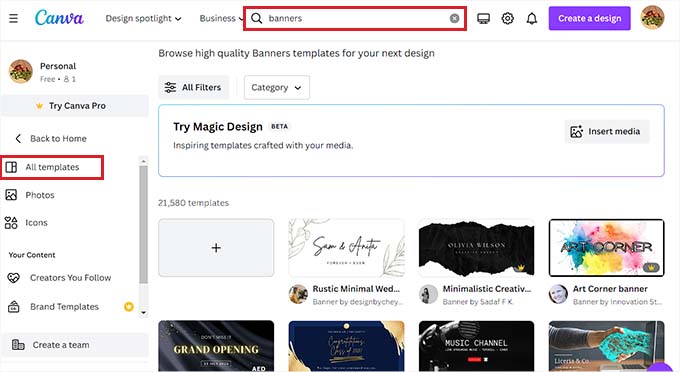Click the 21,580 templates count text

(193, 203)
